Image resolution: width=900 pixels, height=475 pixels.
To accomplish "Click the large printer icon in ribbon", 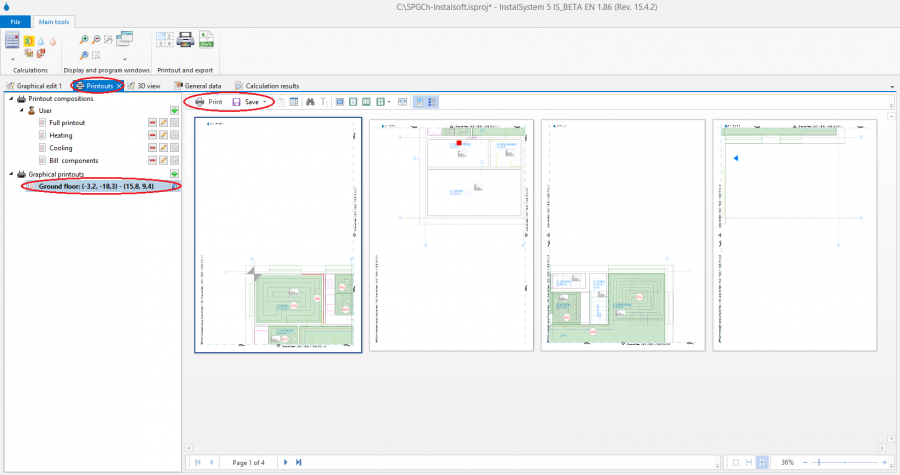I will coord(185,40).
